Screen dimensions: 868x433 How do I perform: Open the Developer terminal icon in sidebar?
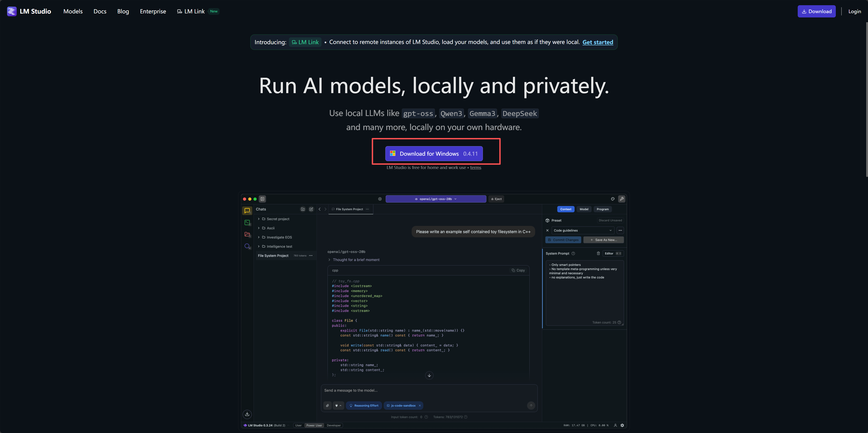[247, 223]
